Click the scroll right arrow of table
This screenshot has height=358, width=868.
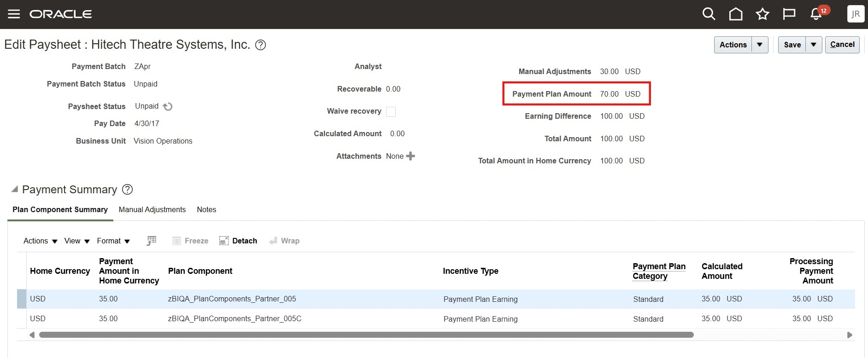point(850,335)
